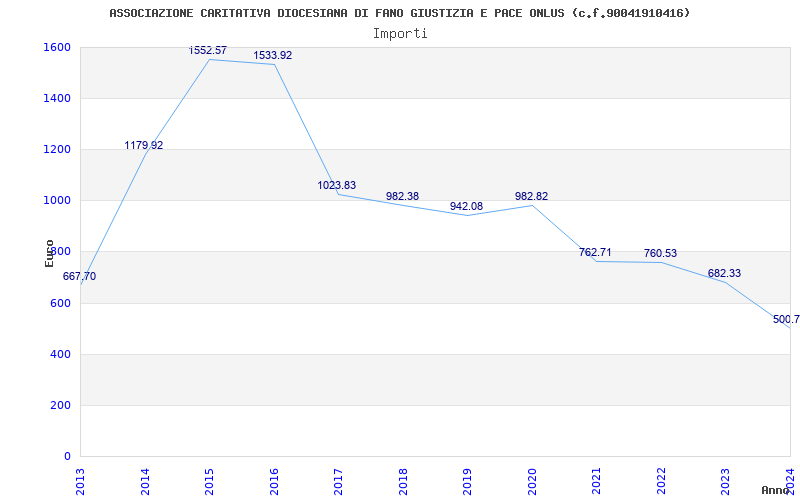Click the 762.71 data label
Screen dimensions: 800x500
tap(595, 252)
